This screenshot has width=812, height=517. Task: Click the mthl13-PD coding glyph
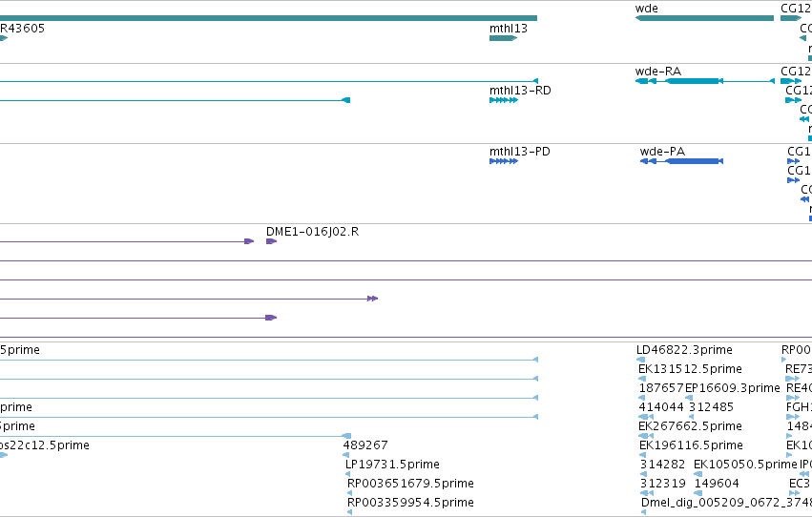coord(504,161)
